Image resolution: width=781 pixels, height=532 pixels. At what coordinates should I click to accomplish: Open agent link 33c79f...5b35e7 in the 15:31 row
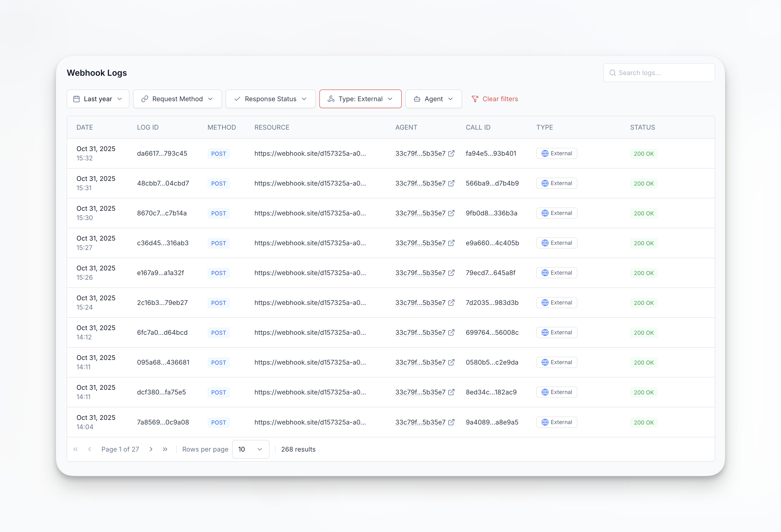420,183
